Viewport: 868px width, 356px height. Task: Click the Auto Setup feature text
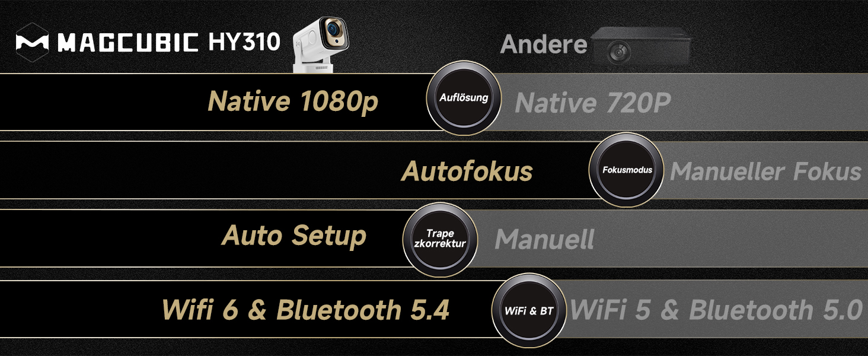(294, 236)
